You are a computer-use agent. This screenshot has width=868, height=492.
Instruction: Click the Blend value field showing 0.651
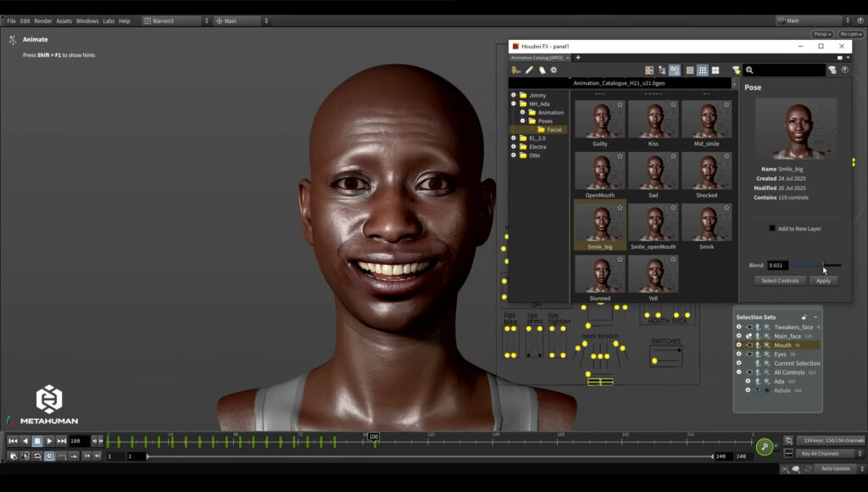click(776, 266)
